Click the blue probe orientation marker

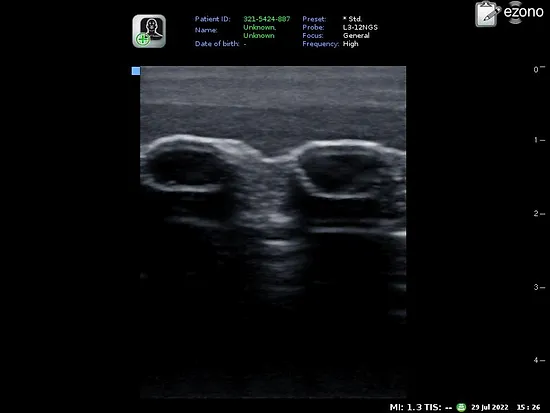coord(136,71)
